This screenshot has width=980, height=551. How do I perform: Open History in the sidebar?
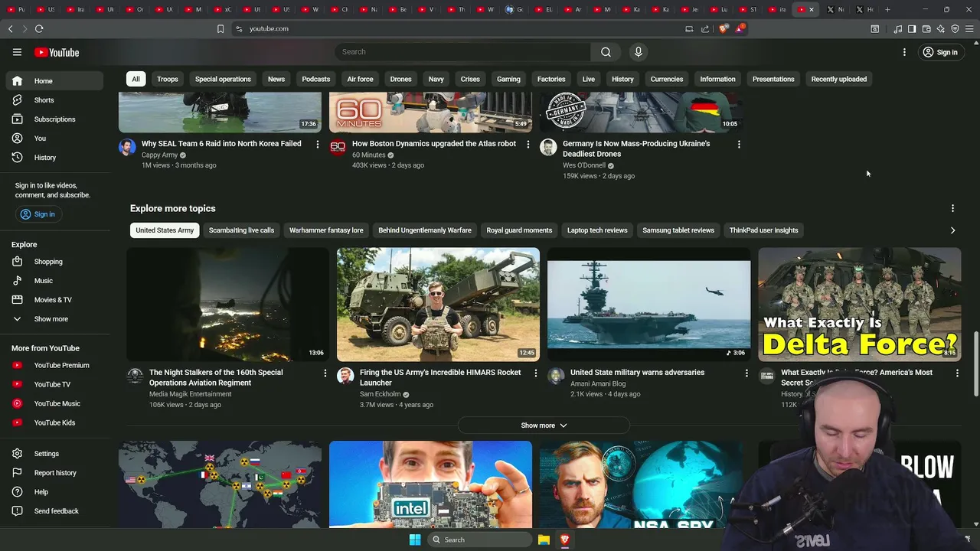coord(54,158)
